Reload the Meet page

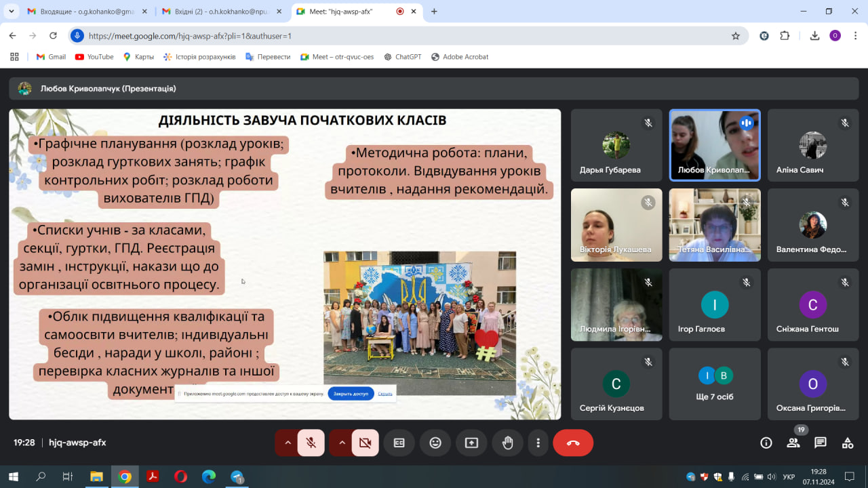(x=54, y=36)
